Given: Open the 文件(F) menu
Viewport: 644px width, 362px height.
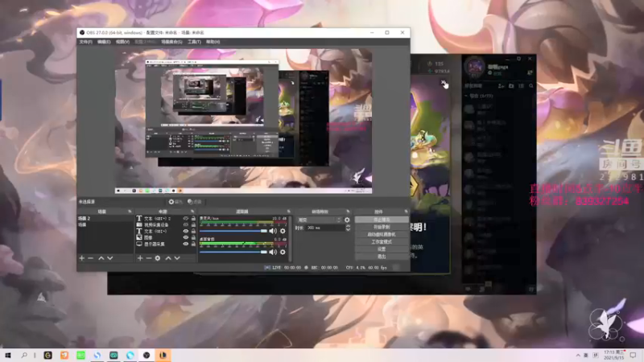Looking at the screenshot, I should [86, 42].
